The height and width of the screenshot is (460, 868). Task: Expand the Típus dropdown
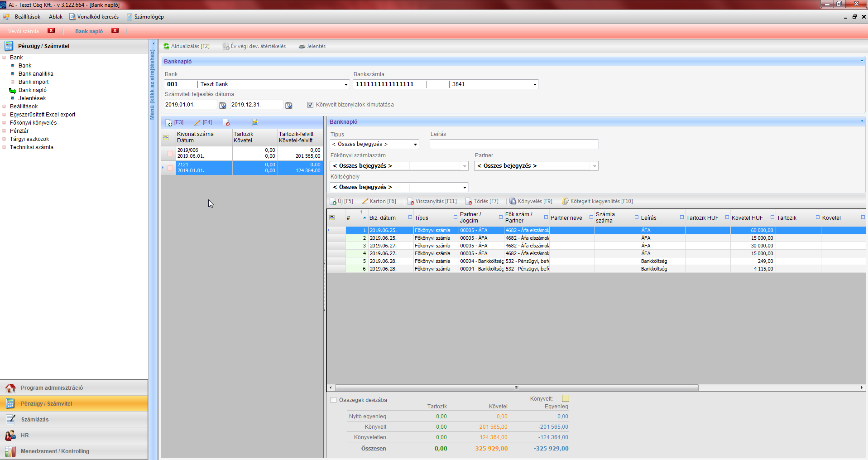pyautogui.click(x=415, y=145)
